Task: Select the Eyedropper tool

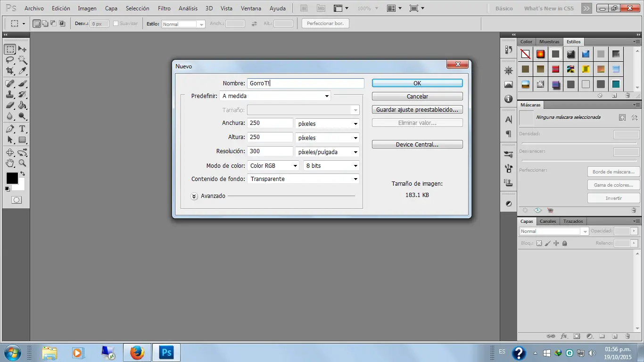Action: pyautogui.click(x=22, y=71)
